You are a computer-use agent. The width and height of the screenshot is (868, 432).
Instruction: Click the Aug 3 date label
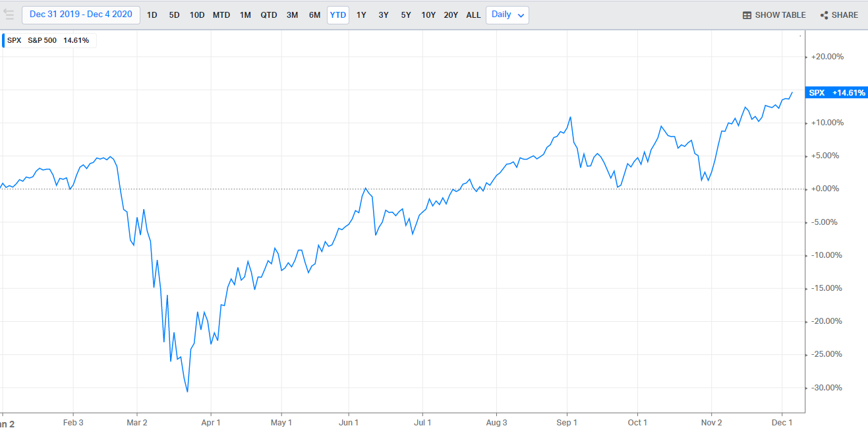[x=496, y=422]
